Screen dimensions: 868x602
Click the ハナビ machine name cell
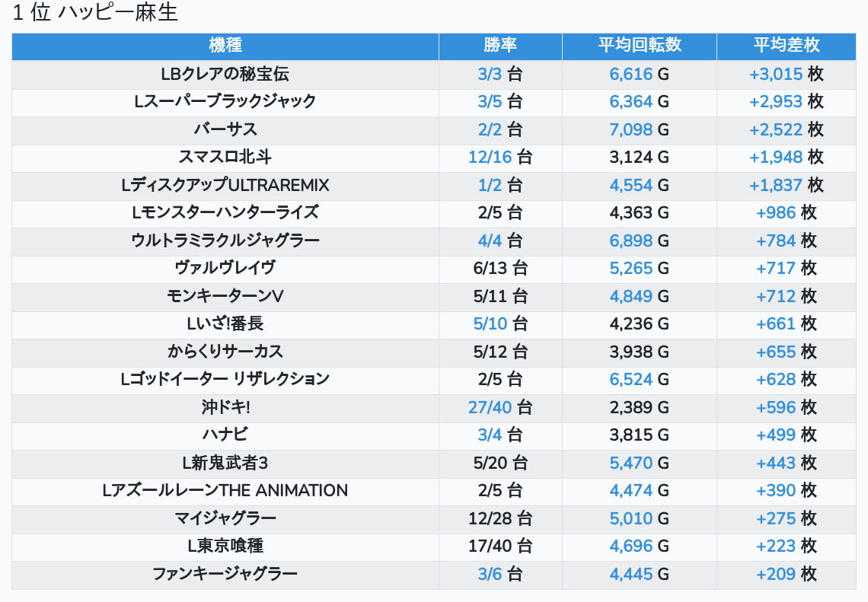tap(225, 435)
